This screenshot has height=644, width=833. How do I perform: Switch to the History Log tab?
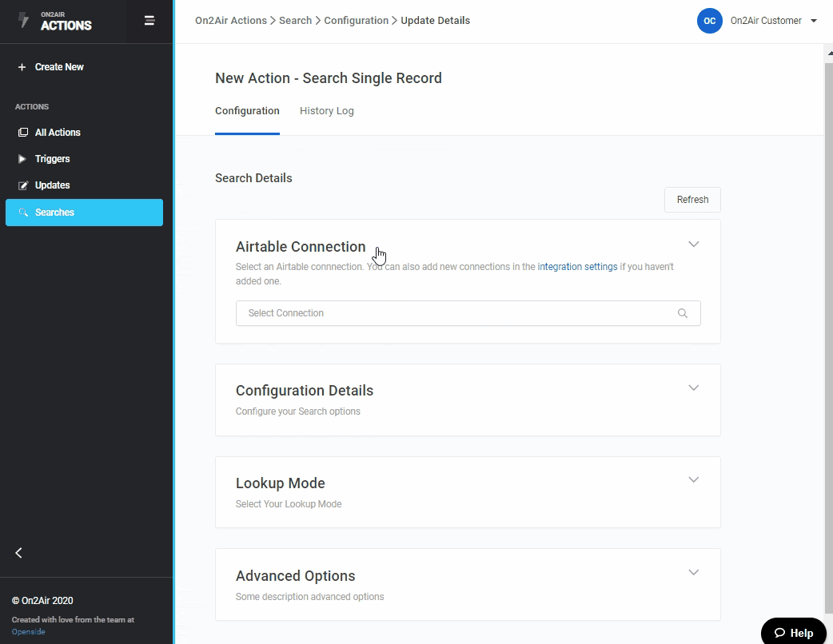pyautogui.click(x=326, y=111)
